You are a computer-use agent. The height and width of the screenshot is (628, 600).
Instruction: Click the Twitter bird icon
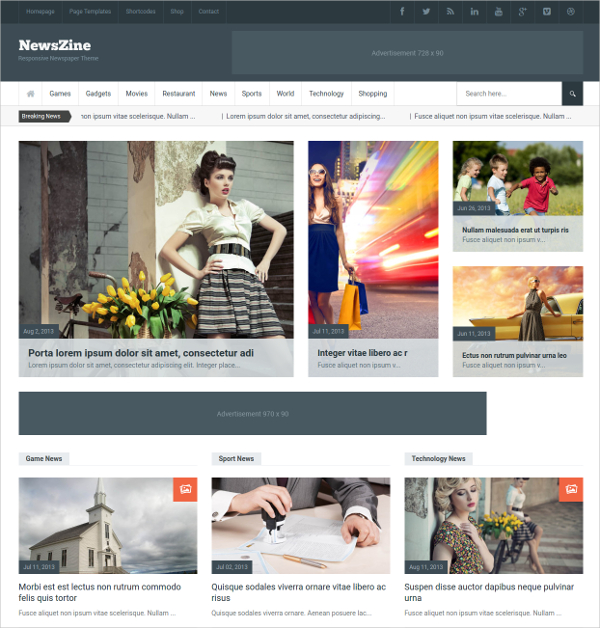click(427, 11)
